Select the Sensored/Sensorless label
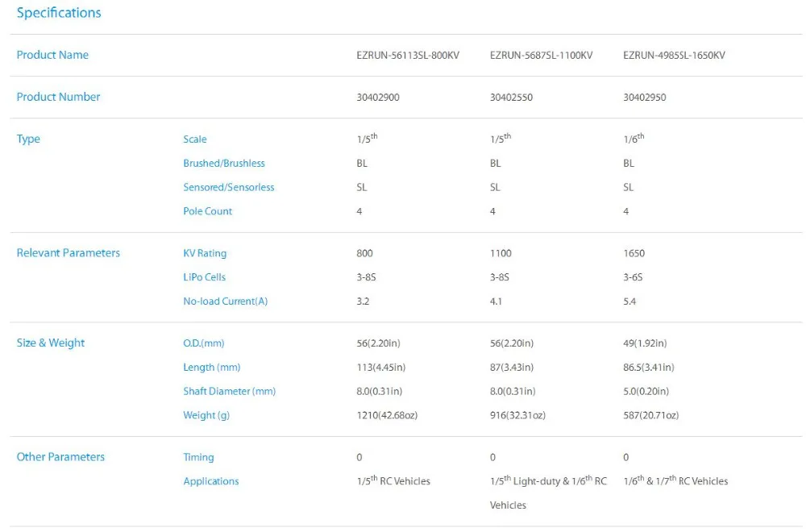806x532 pixels. [229, 187]
